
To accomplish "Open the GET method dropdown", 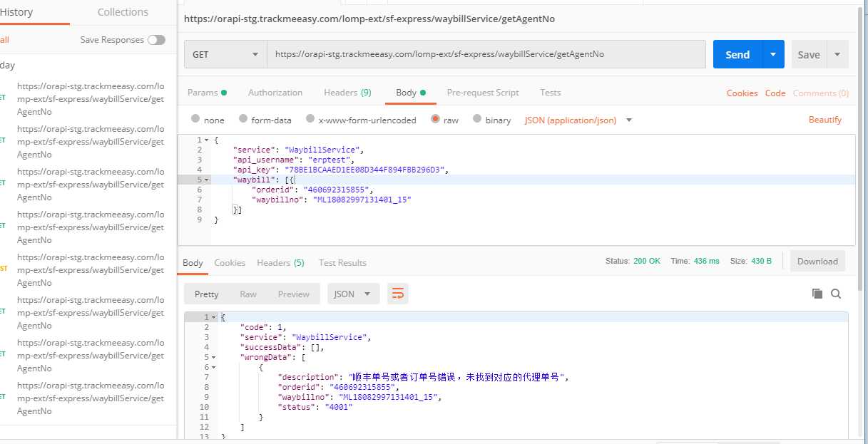I will [225, 54].
